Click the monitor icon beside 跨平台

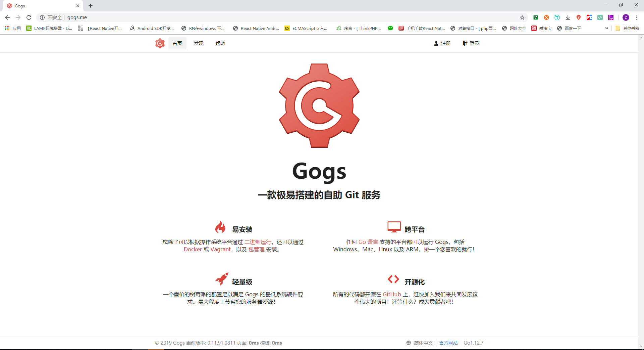tap(394, 227)
